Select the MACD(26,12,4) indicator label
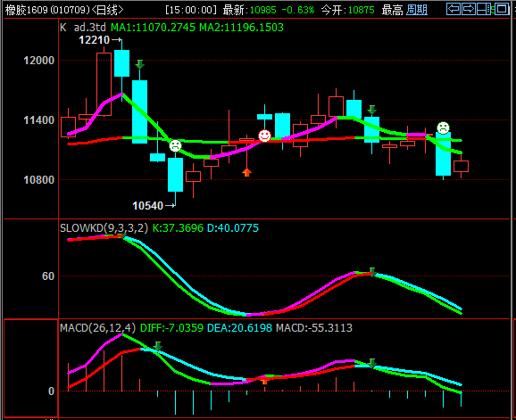 pyautogui.click(x=97, y=327)
